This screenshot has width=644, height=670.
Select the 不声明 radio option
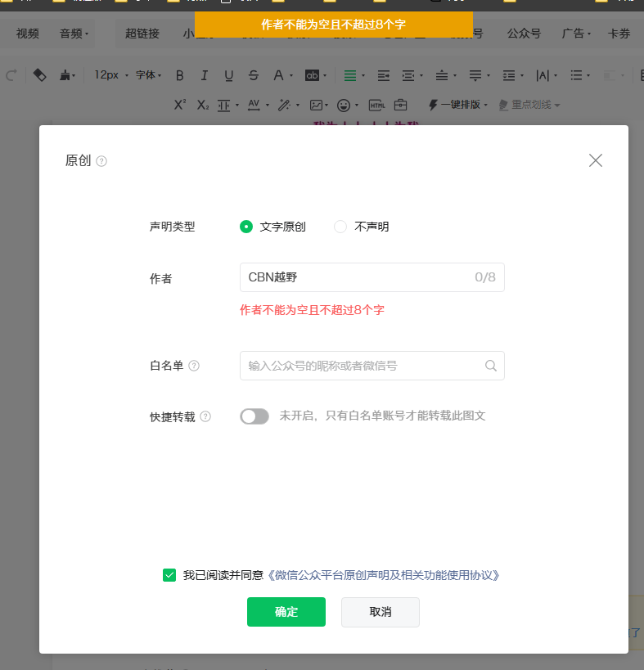pyautogui.click(x=340, y=227)
